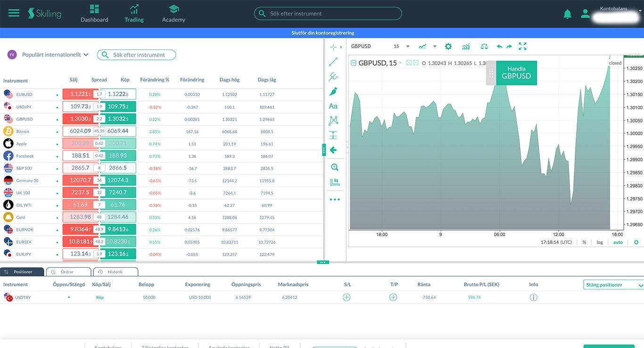Open the chart style dropdown arrow

[435, 46]
